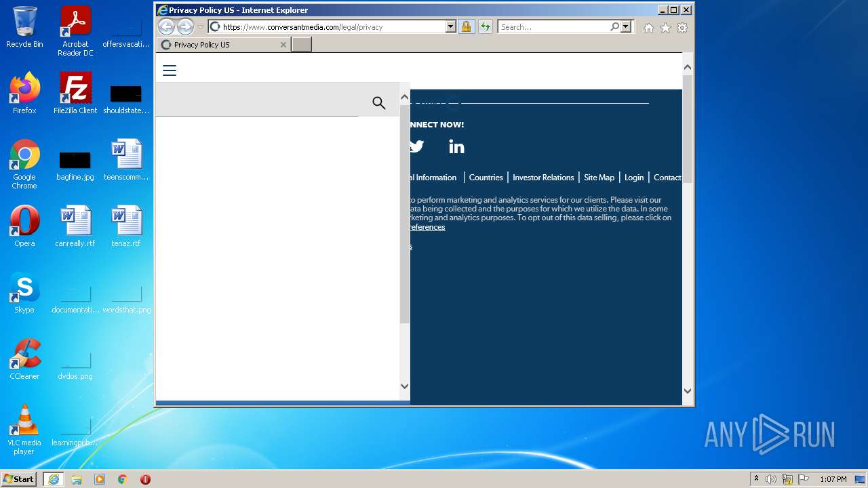Open the teenscomm Word document on desktop
The width and height of the screenshot is (868, 488).
126,160
